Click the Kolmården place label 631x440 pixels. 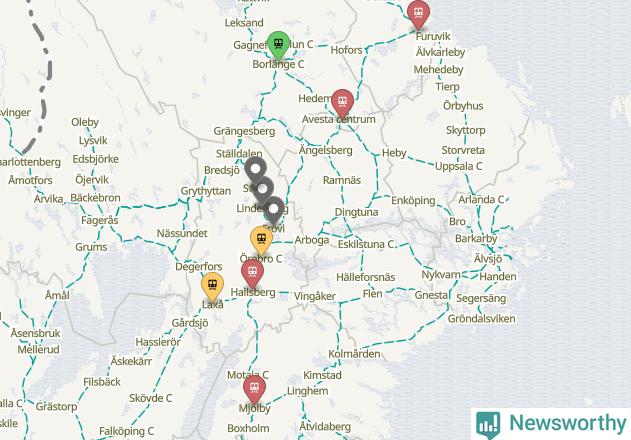coord(354,353)
